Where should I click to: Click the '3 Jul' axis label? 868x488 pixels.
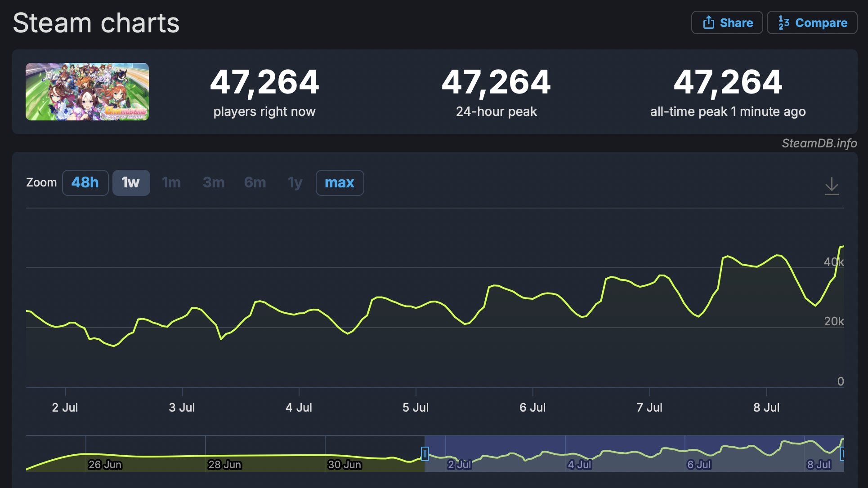tap(182, 408)
